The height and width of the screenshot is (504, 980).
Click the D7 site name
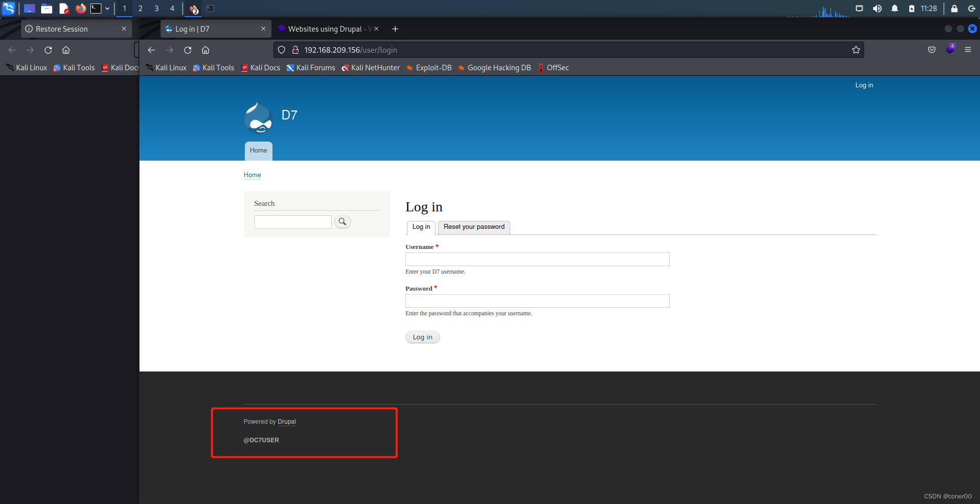tap(290, 115)
